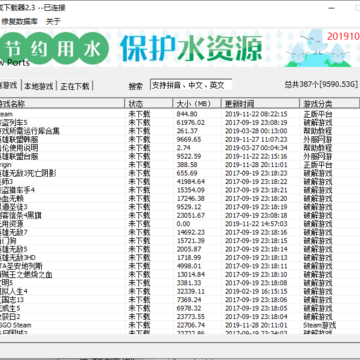Switch to the 本地游戏 tab
Screen dimensions: 360x360
tap(39, 86)
